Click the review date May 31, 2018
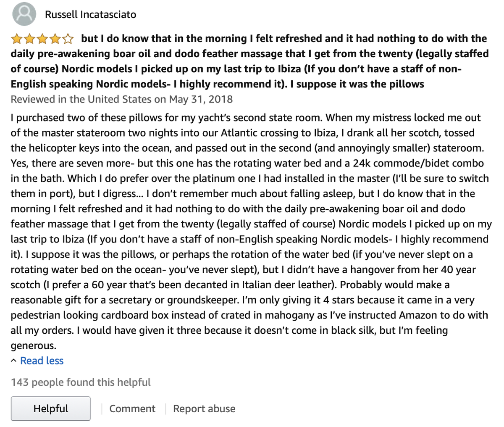Screen dimensions: 504x427 [x=201, y=100]
